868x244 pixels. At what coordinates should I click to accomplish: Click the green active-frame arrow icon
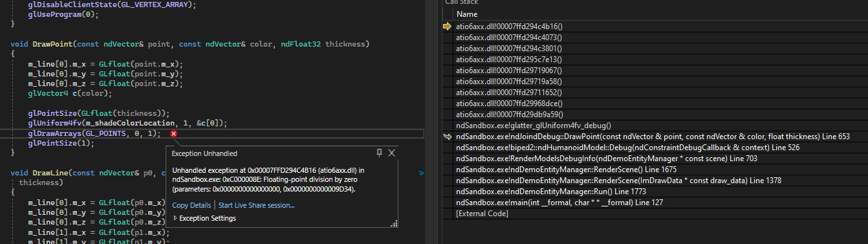point(447,137)
